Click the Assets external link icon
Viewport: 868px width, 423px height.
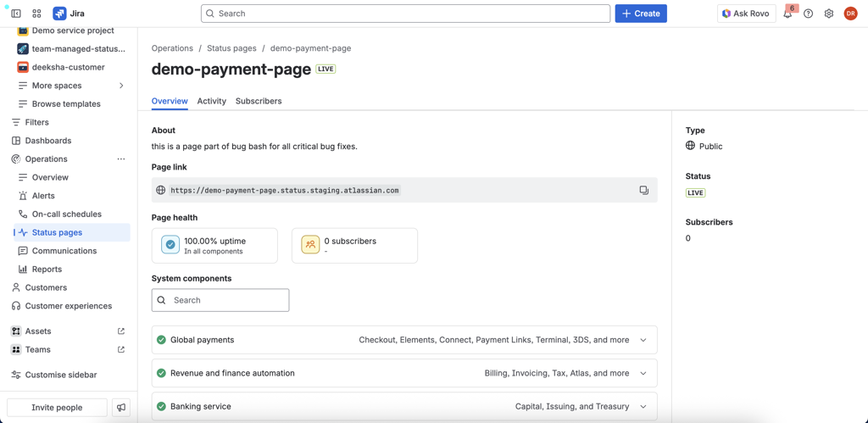(x=121, y=331)
